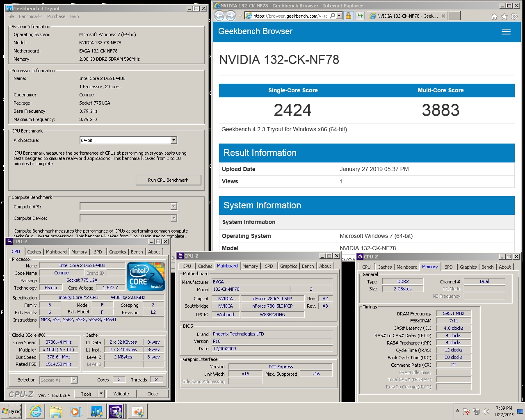This screenshot has height=420, width=525.
Task: Click the Tools button in CPU-Z
Action: click(86, 394)
